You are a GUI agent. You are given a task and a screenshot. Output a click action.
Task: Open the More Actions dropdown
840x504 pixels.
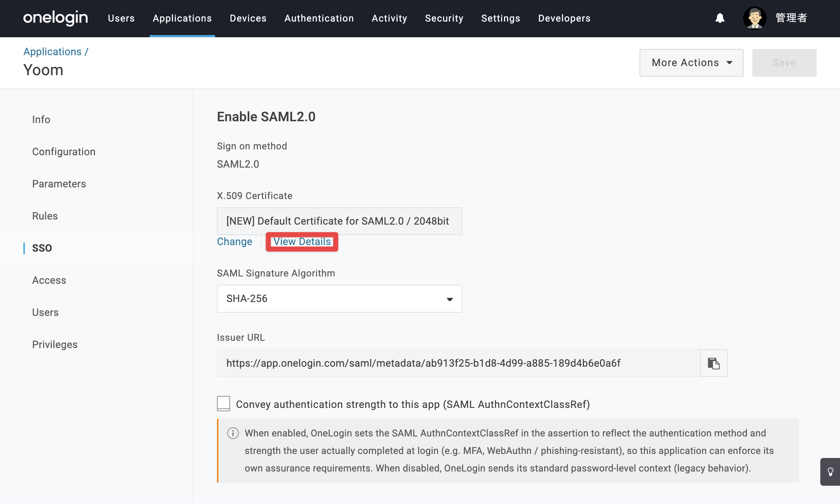[691, 63]
